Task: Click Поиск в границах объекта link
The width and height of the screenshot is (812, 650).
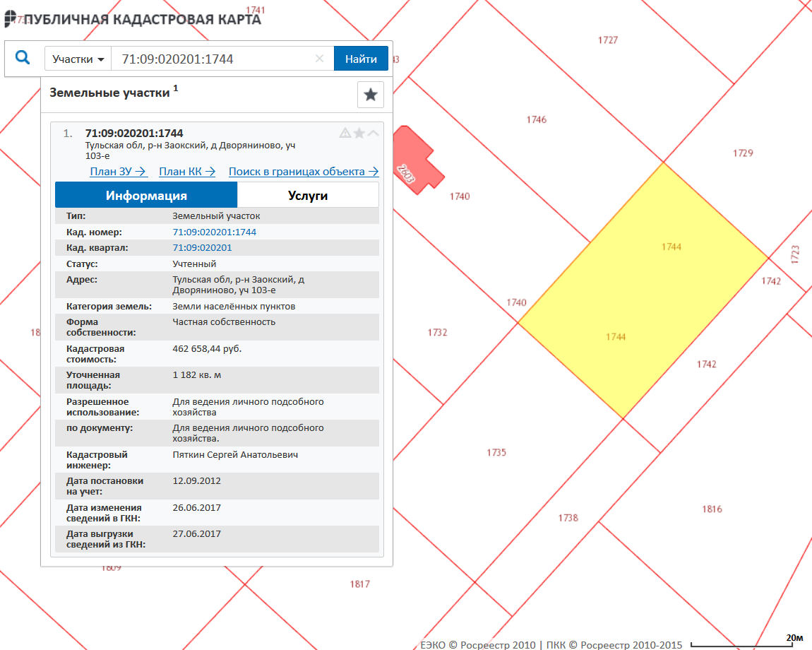Action: pos(303,171)
